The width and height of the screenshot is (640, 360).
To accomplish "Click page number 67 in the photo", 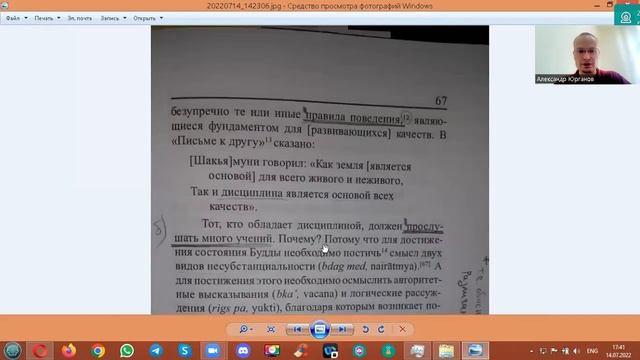I will click(441, 101).
